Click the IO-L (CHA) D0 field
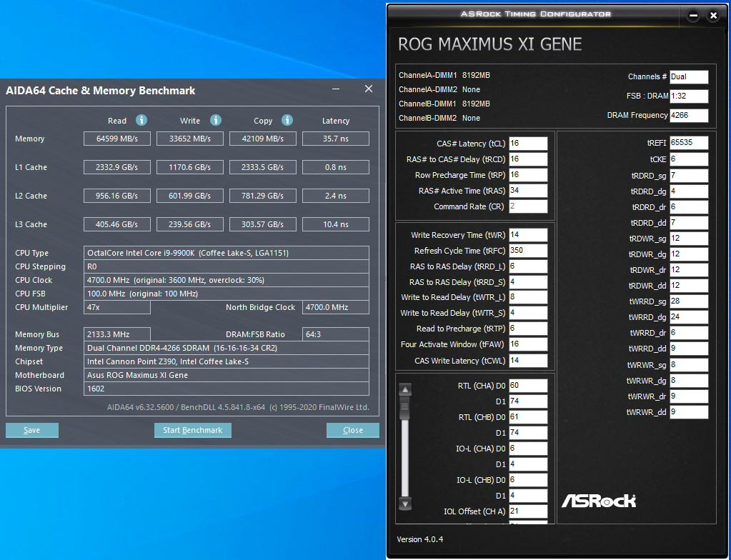731x560 pixels. (528, 449)
